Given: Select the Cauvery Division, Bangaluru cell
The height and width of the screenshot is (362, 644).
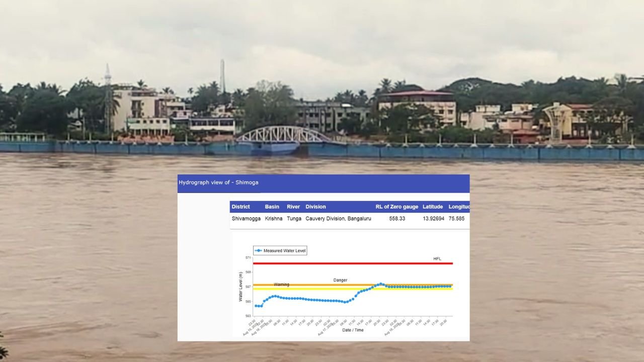Looking at the screenshot, I should tap(338, 219).
